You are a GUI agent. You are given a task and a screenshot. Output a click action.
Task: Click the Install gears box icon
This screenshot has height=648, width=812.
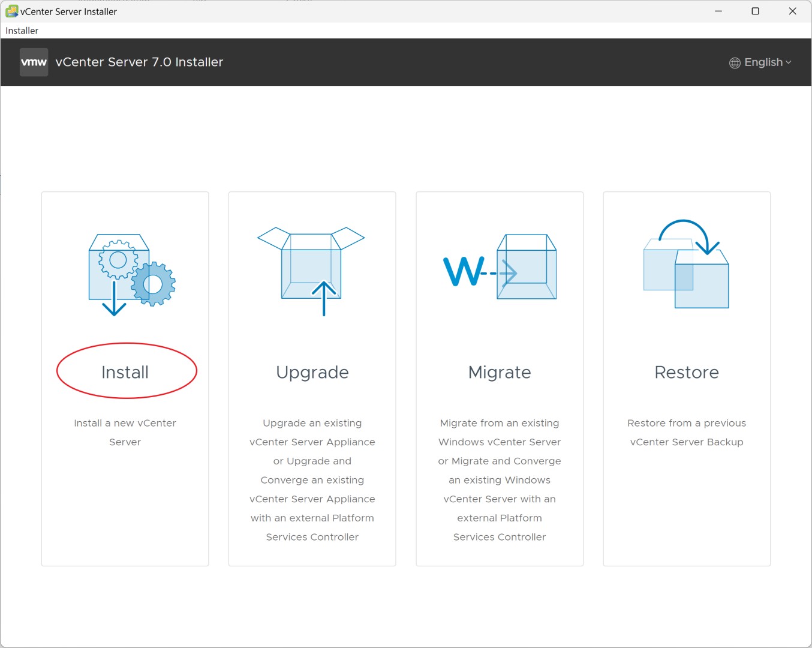coord(132,275)
